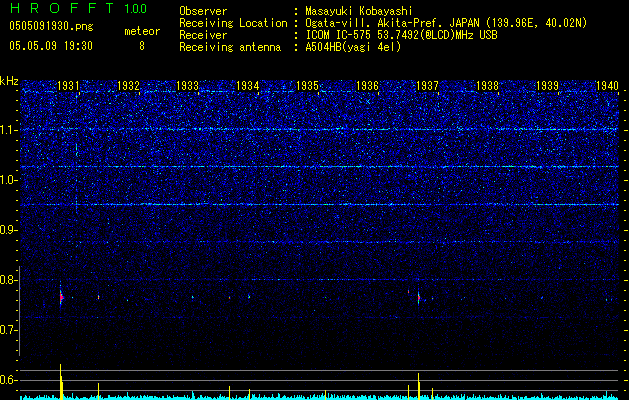Select the filename 0505091930.png

click(51, 26)
